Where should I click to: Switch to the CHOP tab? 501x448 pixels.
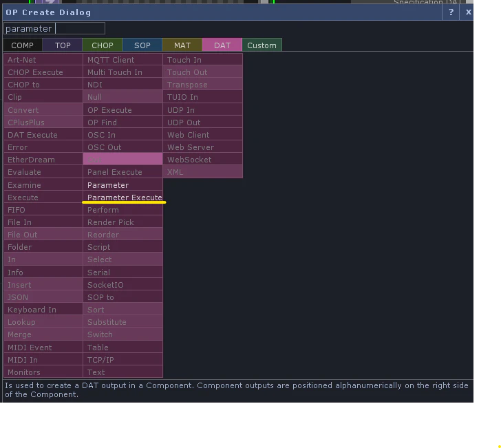coord(103,45)
